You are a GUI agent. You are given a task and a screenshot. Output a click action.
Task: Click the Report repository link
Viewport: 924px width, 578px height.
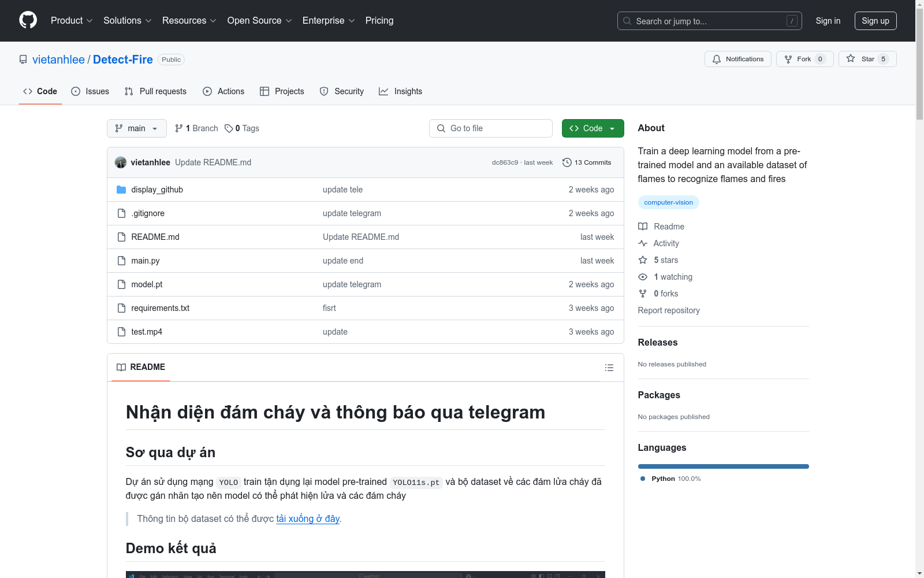669,310
